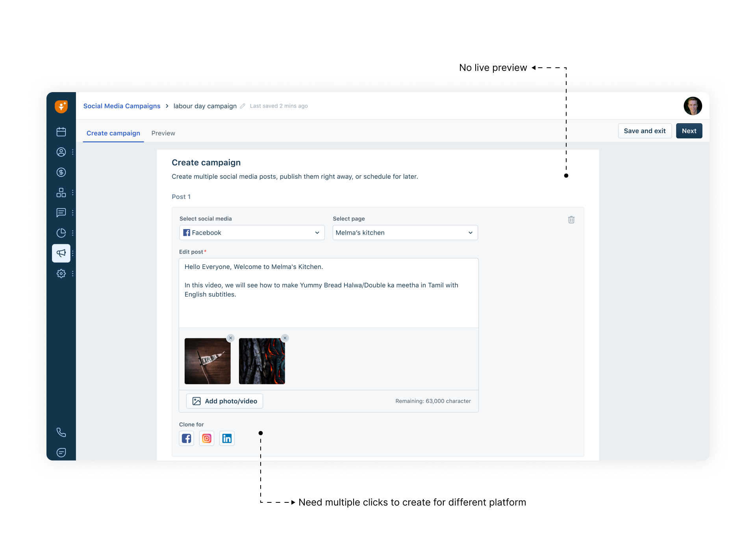Delete Post 1 with trash icon
Viewport: 756px width, 552px height.
click(x=571, y=220)
